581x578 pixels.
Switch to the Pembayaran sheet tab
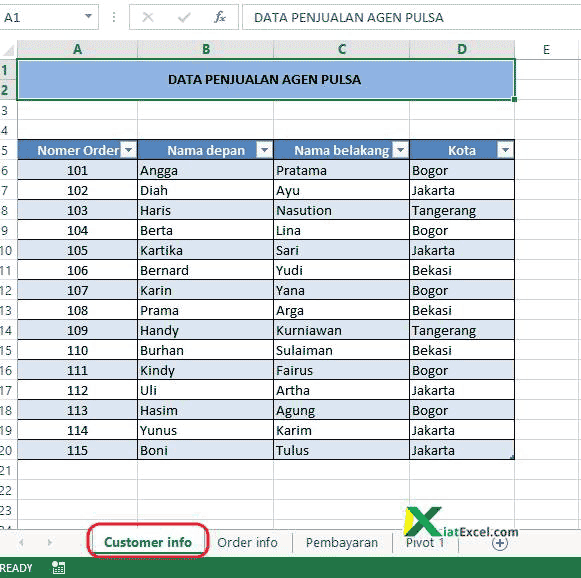click(342, 542)
